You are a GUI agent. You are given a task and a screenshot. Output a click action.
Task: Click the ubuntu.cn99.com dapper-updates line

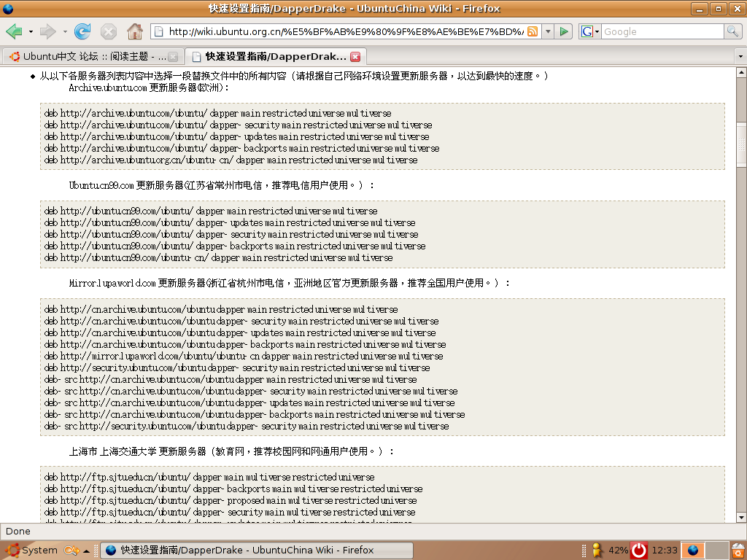point(230,223)
